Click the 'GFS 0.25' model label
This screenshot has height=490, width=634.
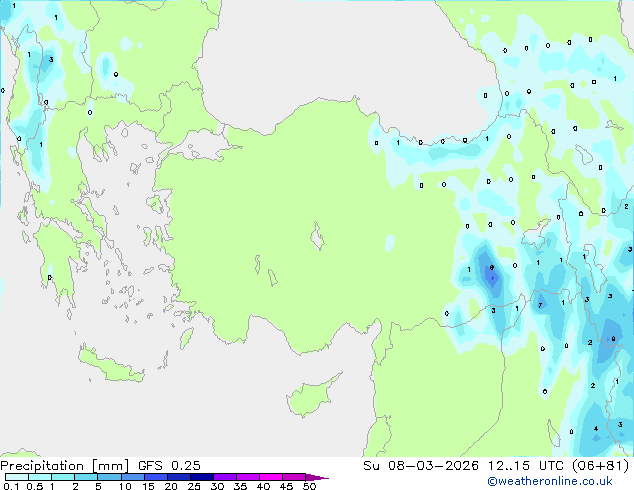point(169,466)
